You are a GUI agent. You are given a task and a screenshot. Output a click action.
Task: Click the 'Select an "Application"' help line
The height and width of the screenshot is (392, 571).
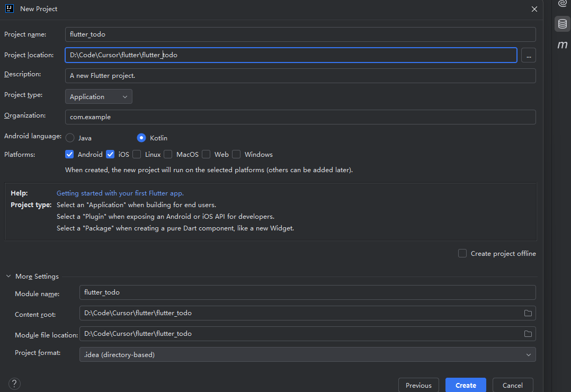point(137,205)
